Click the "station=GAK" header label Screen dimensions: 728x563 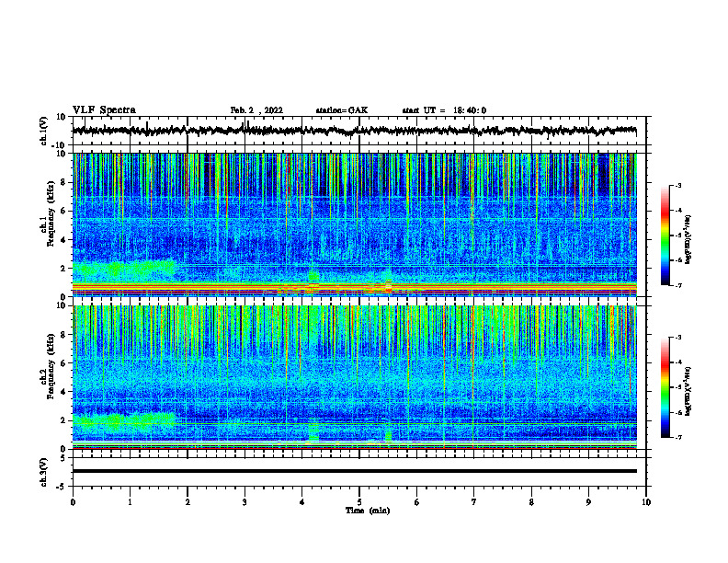coord(342,110)
